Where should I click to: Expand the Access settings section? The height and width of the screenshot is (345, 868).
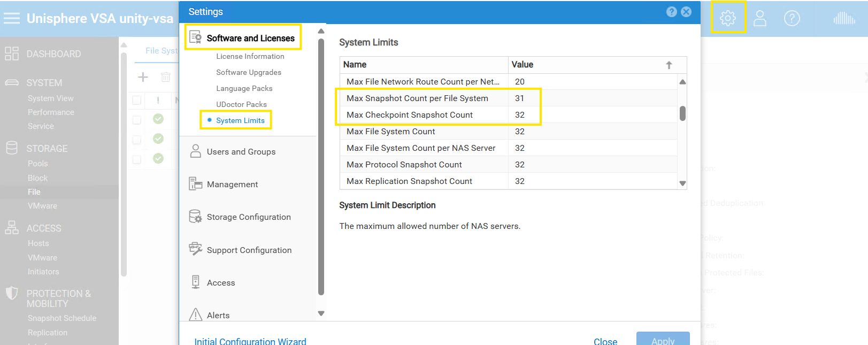click(x=221, y=283)
